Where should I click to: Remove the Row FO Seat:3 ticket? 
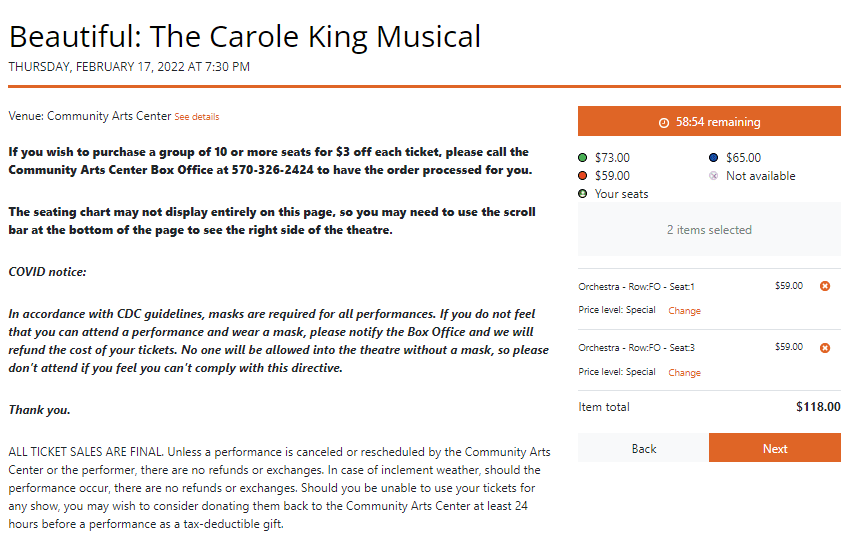(x=824, y=348)
